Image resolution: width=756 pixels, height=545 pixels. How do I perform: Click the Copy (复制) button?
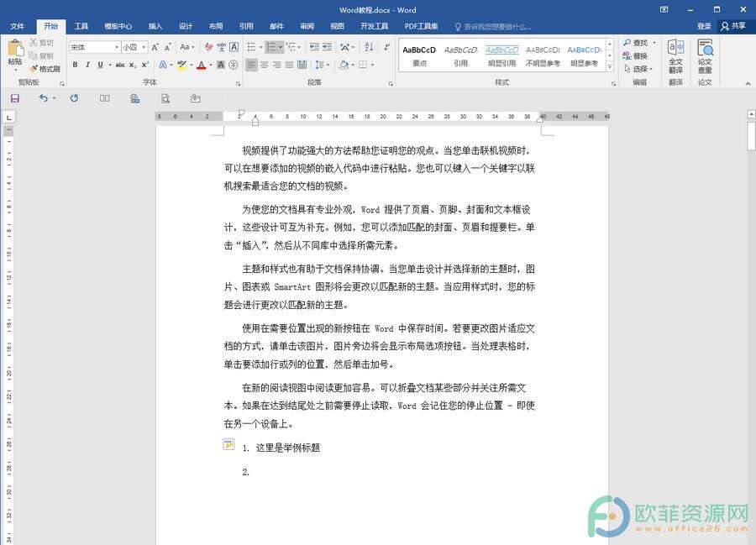[x=41, y=56]
